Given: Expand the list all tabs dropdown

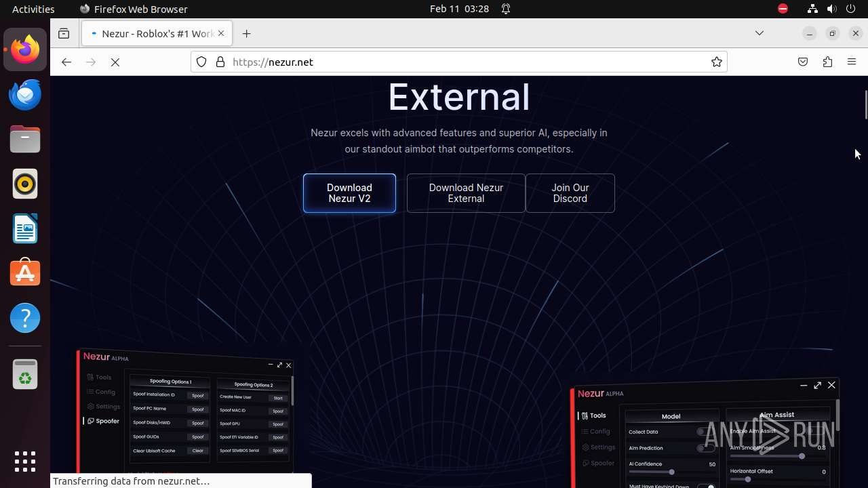Looking at the screenshot, I should coord(759,33).
